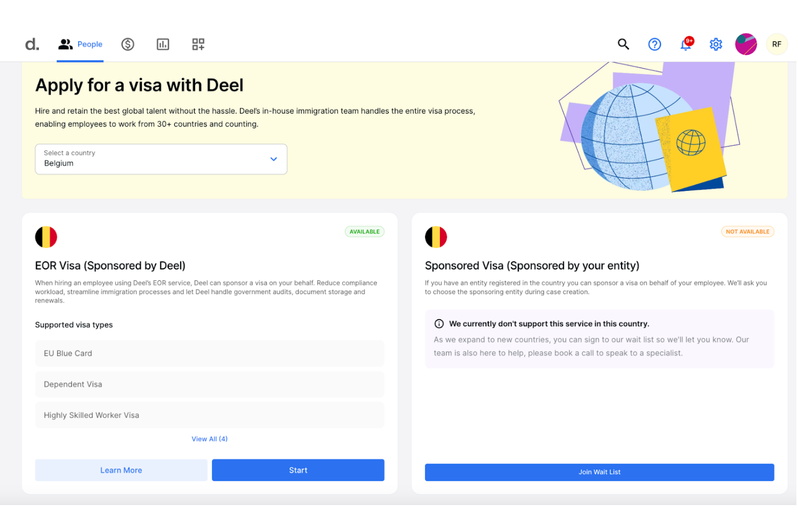Expand the Select a country dropdown

point(161,159)
